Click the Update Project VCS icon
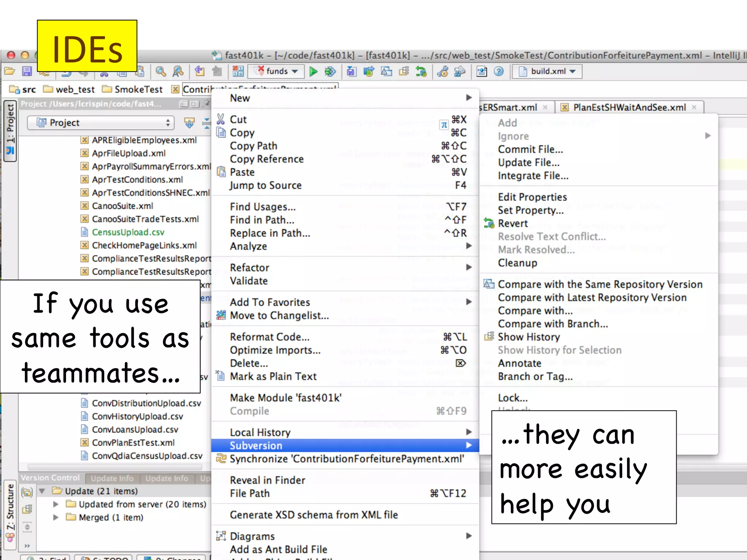 coord(351,71)
